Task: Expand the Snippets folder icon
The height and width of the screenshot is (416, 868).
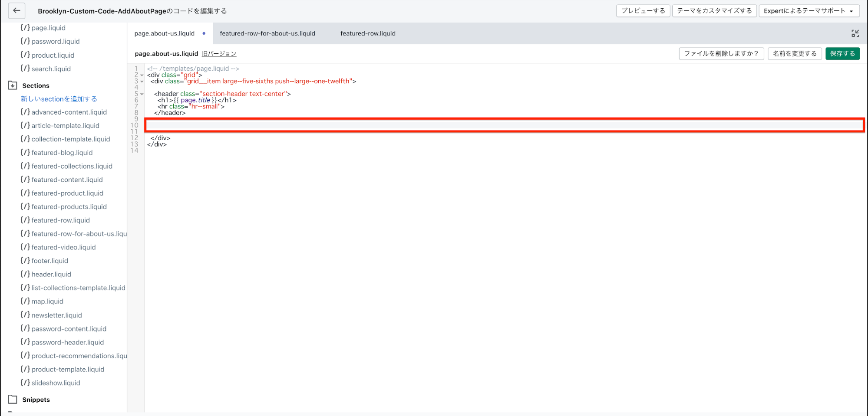Action: pyautogui.click(x=13, y=400)
